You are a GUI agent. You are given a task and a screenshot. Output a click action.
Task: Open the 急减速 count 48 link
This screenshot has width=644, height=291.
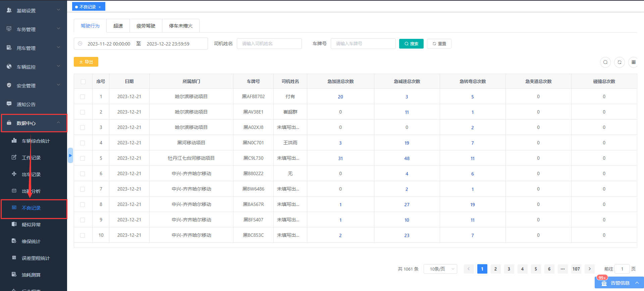[x=407, y=158]
